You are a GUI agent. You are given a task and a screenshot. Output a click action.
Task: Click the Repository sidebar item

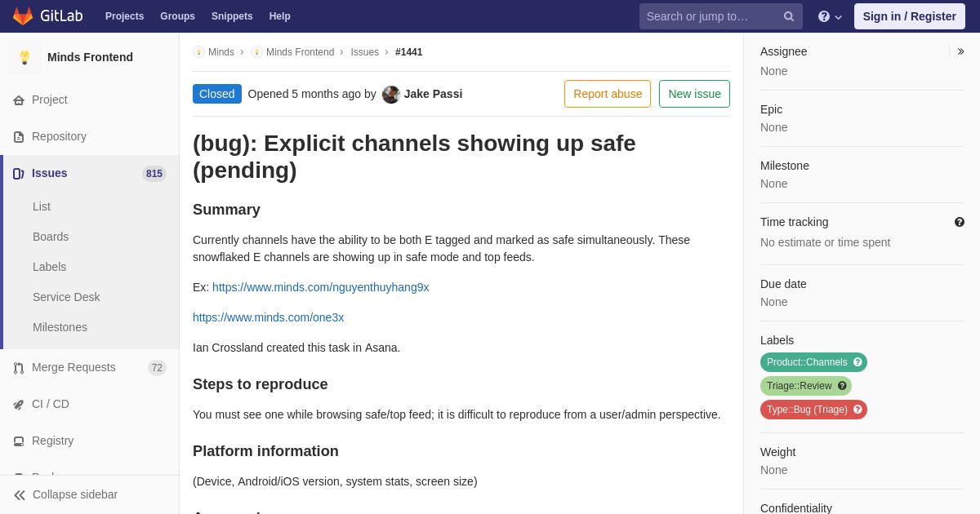click(x=90, y=137)
